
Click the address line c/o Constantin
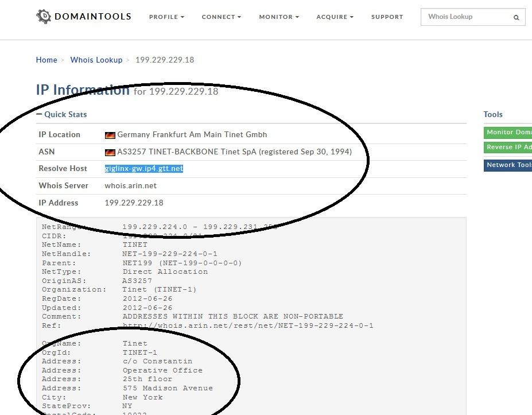[x=157, y=362]
